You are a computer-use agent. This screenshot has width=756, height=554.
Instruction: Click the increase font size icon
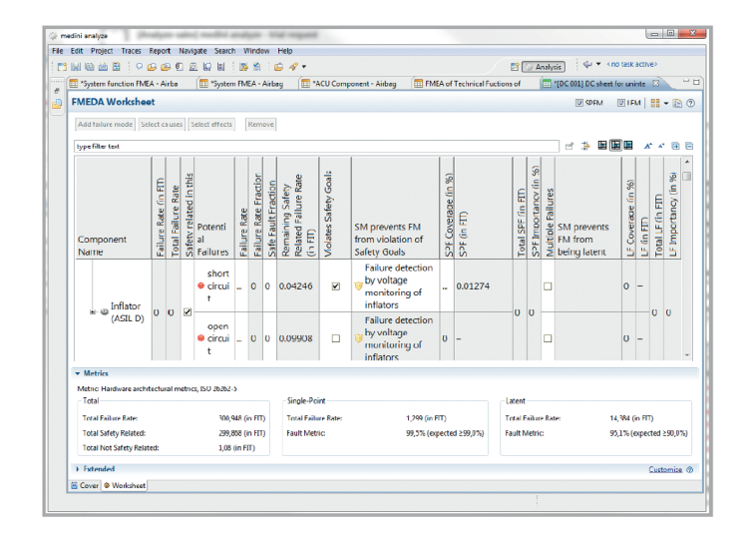(647, 146)
